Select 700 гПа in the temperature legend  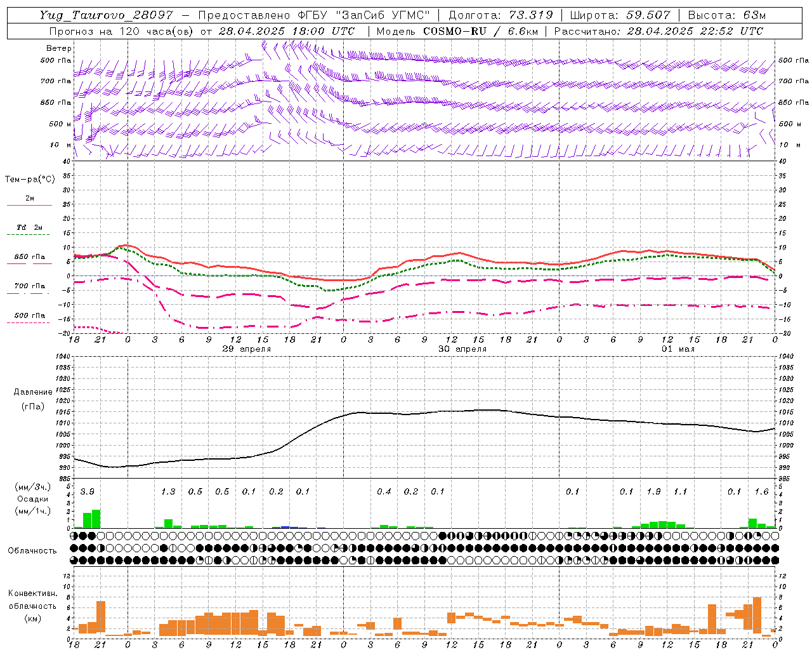pyautogui.click(x=30, y=286)
